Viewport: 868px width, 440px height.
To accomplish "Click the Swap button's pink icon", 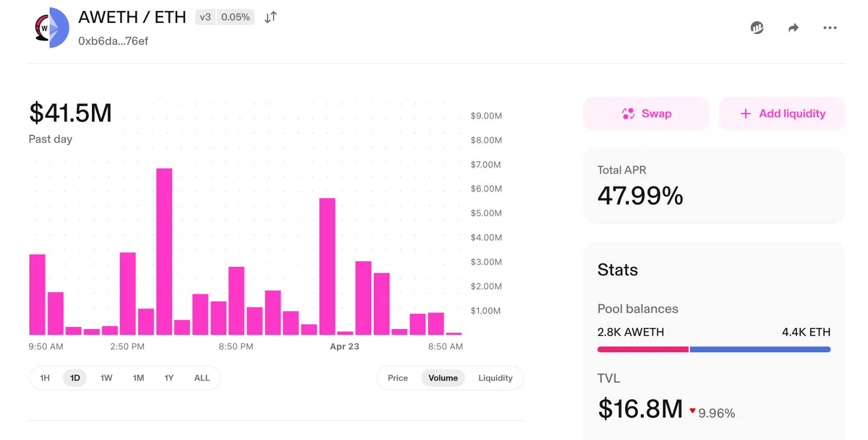I will (x=628, y=113).
